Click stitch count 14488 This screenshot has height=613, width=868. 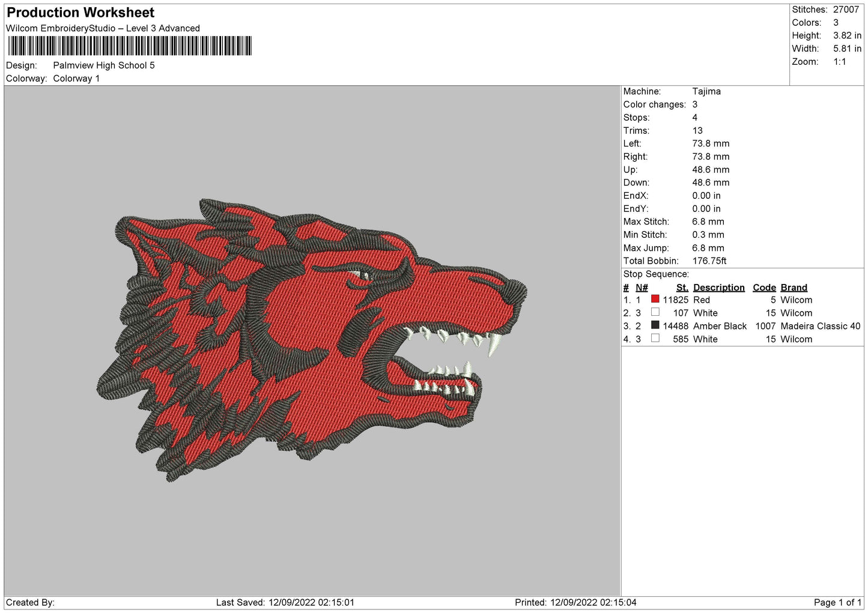(675, 326)
